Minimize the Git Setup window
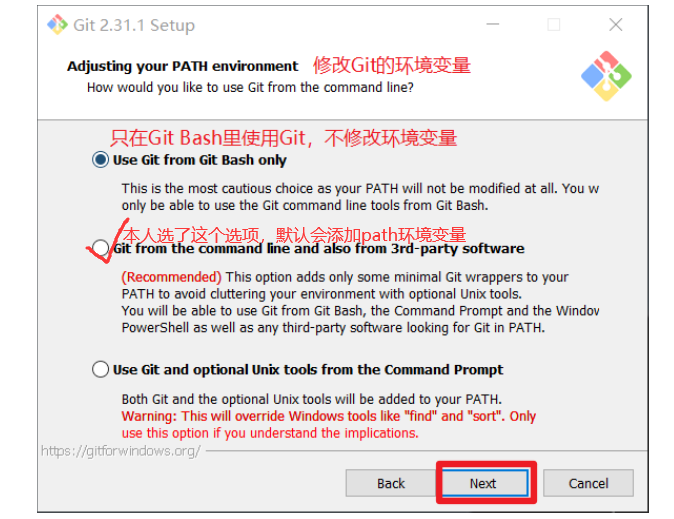 pyautogui.click(x=493, y=25)
